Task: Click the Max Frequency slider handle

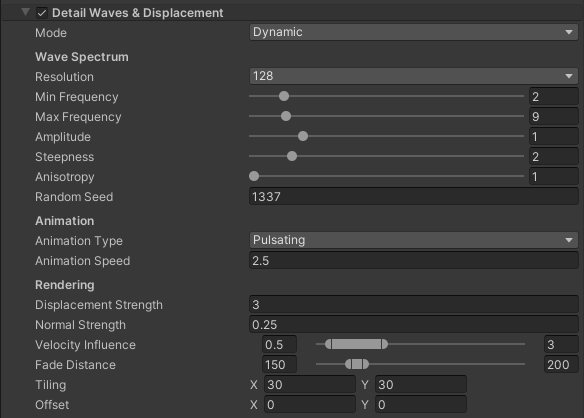Action: tap(286, 116)
